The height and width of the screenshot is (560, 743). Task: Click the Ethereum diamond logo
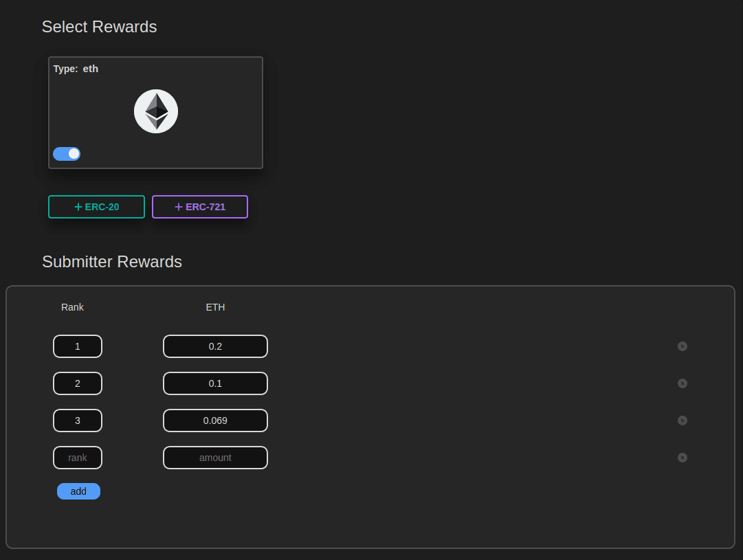point(156,111)
